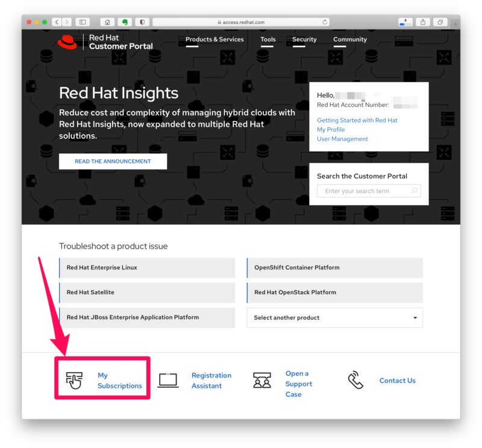Image resolution: width=482 pixels, height=448 pixels.
Task: Open the Tools menu
Action: tap(268, 39)
